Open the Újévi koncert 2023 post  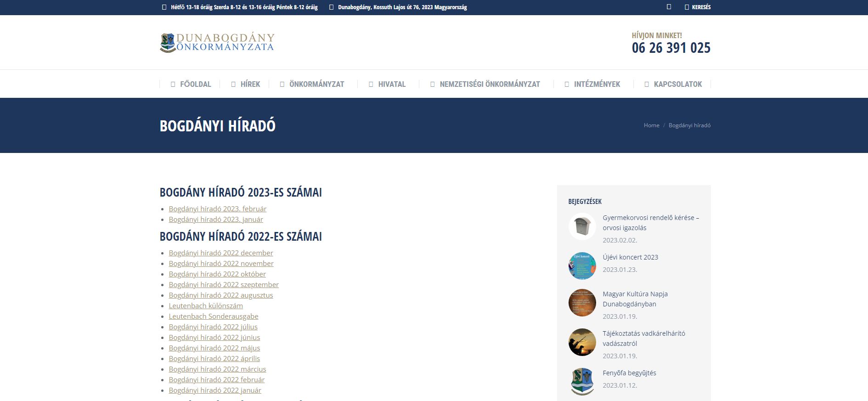tap(630, 257)
